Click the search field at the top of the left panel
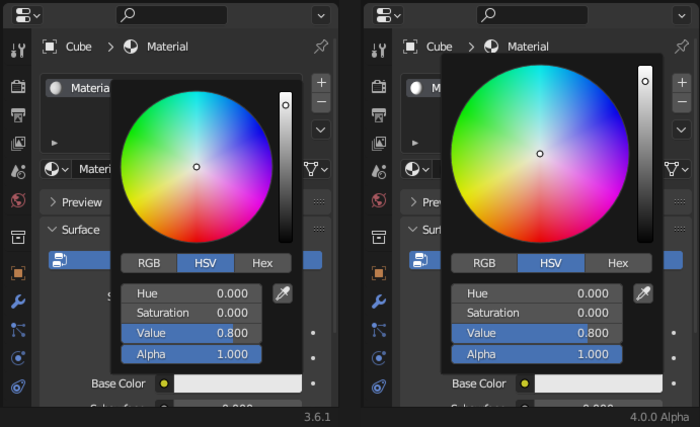 171,15
